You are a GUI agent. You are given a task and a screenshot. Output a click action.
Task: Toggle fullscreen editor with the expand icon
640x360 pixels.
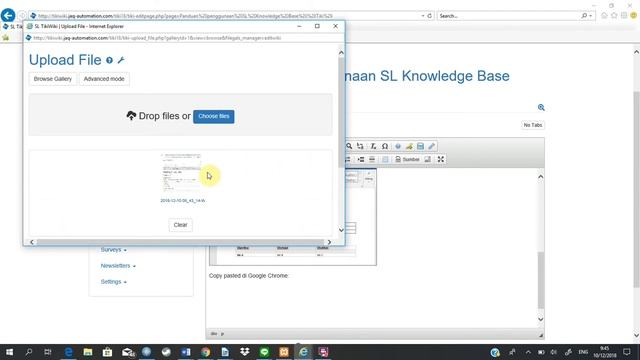click(441, 159)
